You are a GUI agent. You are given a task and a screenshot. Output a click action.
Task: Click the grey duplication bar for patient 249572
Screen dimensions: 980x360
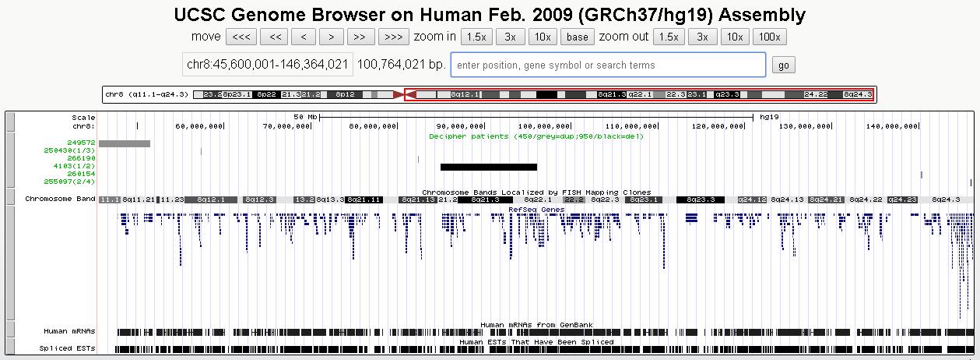tap(125, 143)
